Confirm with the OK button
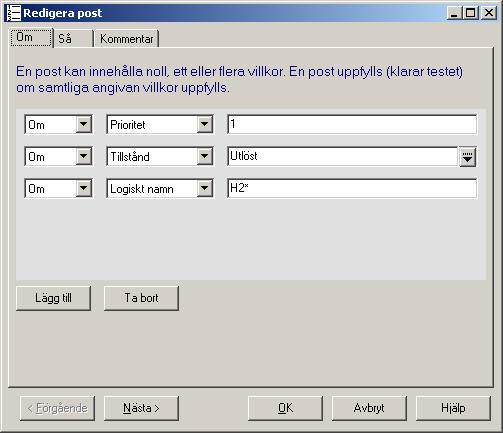This screenshot has width=503, height=433. click(x=285, y=408)
